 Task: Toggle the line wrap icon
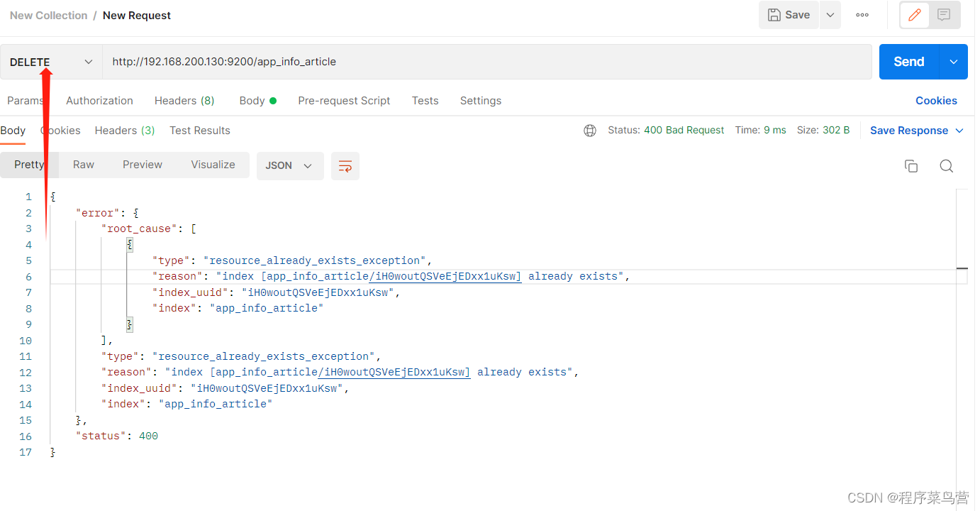tap(345, 165)
